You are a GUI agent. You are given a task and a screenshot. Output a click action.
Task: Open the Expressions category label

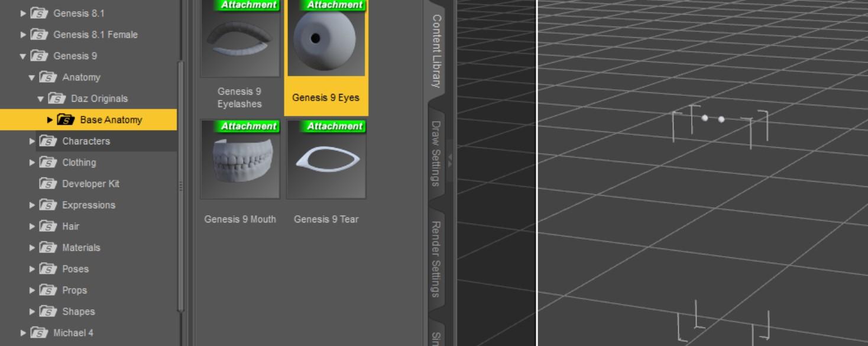[x=89, y=205]
